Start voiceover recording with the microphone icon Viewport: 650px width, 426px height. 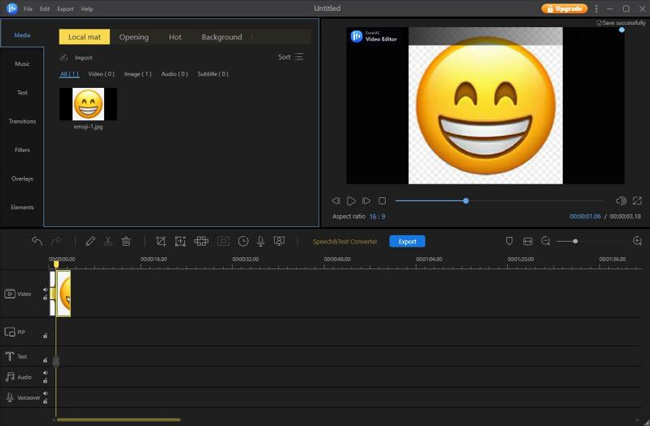coord(261,241)
